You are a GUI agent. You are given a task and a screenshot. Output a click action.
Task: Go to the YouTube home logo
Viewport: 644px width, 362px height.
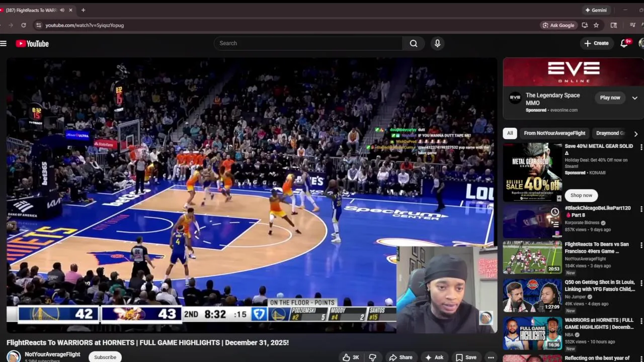pyautogui.click(x=32, y=44)
